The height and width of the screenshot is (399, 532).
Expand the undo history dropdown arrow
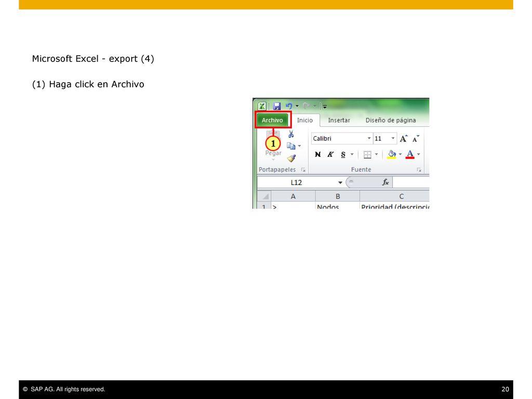297,106
